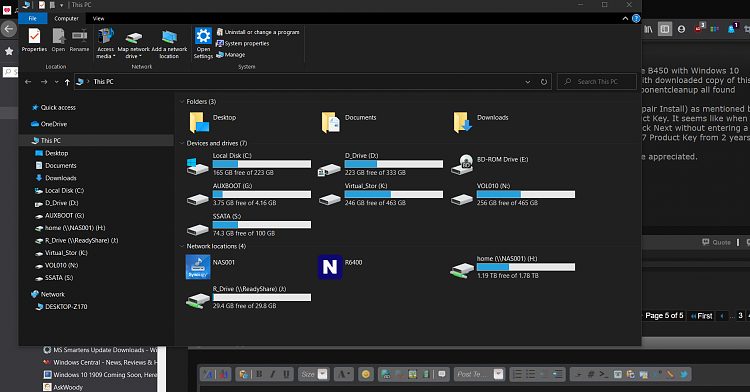Select Virtual_Stor (K:) in navigation pane

[62, 253]
